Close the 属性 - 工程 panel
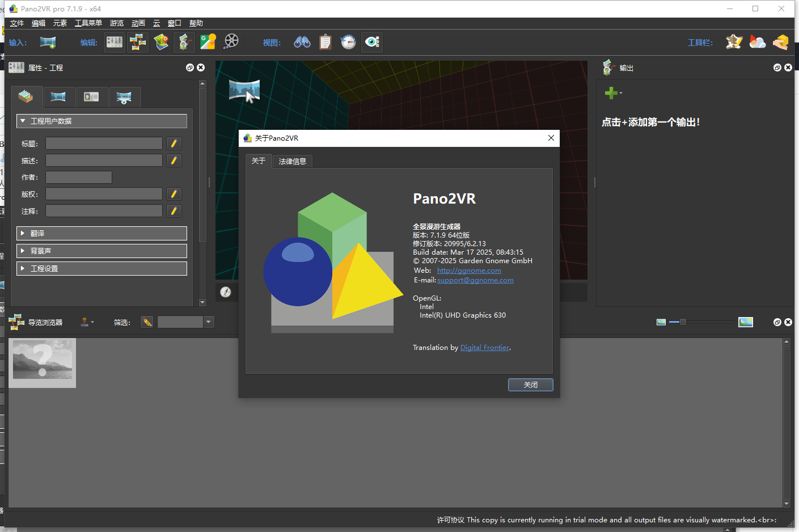The image size is (799, 532). click(x=201, y=67)
